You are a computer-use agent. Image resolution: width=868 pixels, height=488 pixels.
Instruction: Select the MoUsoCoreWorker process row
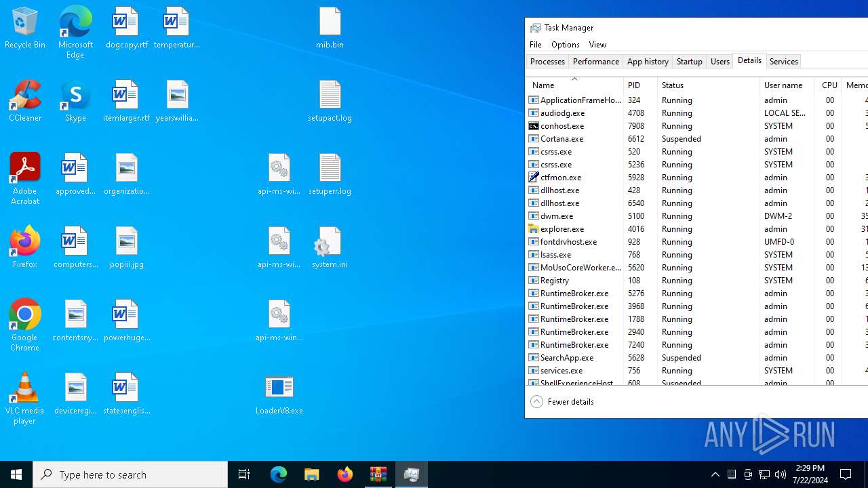[696, 268]
